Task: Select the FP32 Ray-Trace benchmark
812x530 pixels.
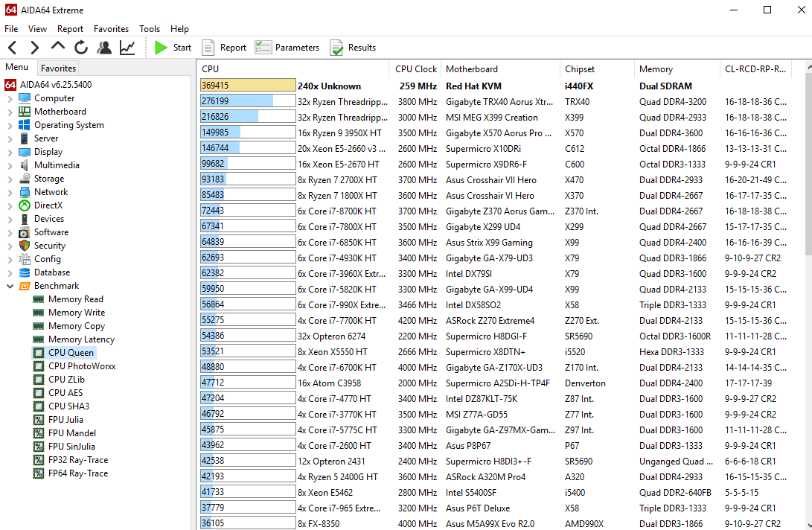Action: [78, 460]
